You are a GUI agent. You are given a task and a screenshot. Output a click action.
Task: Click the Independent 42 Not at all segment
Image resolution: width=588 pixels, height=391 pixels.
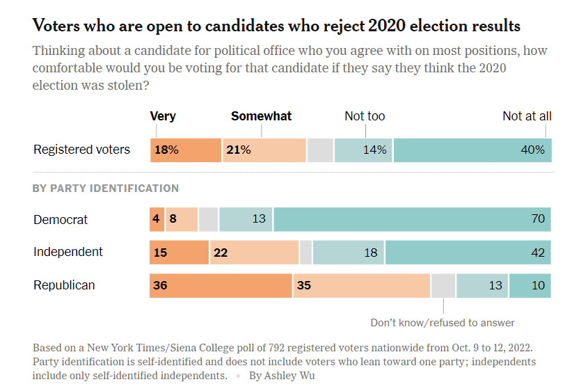click(x=468, y=253)
